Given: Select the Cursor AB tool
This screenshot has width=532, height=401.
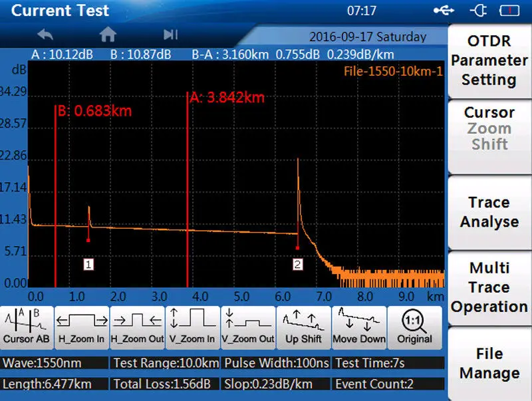Looking at the screenshot, I should tap(27, 327).
